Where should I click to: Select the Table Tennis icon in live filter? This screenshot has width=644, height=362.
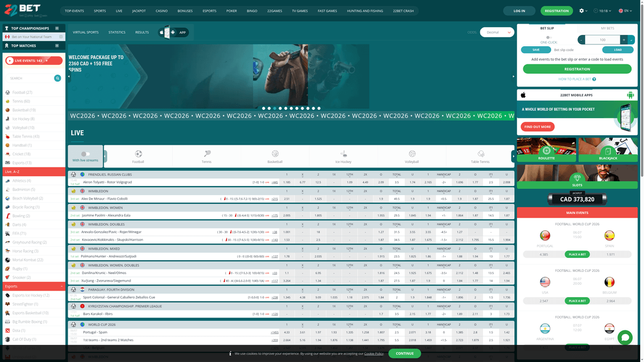point(480,154)
